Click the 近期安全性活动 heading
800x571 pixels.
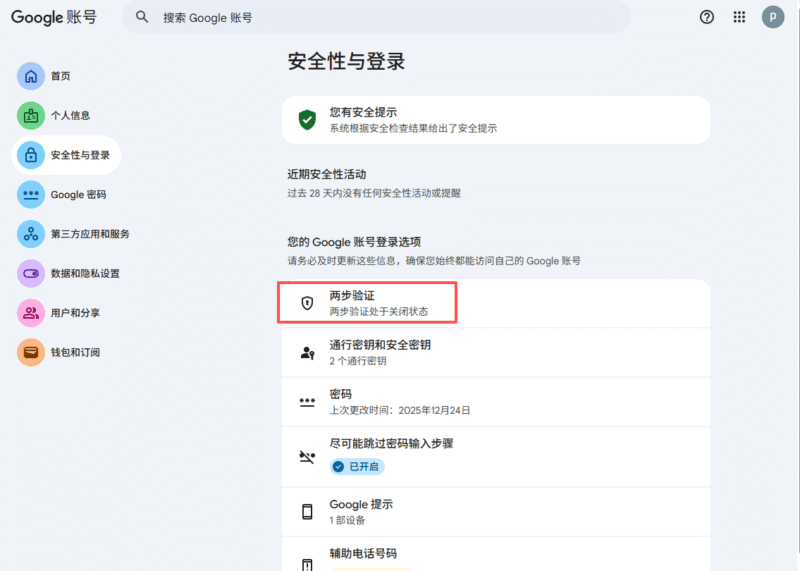[327, 175]
